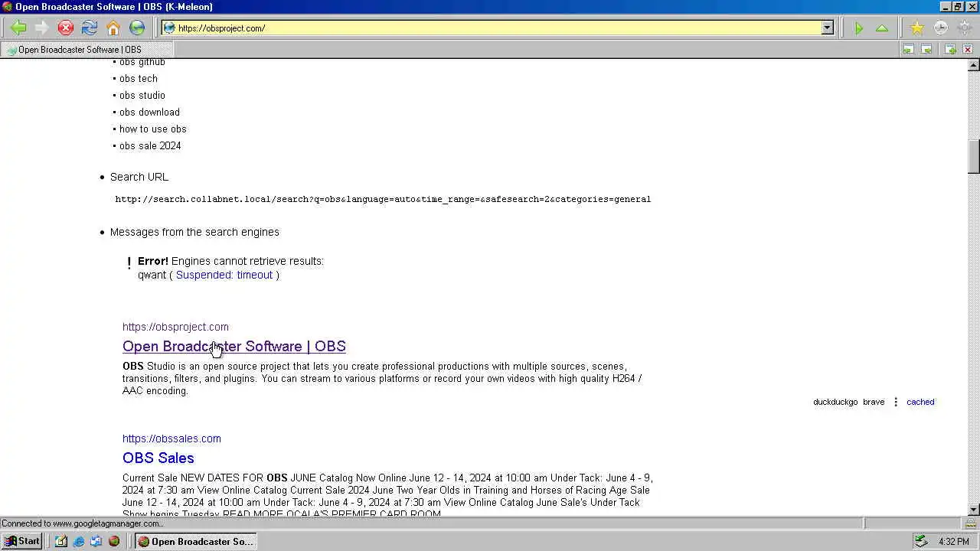Image resolution: width=980 pixels, height=551 pixels.
Task: Open preferences via the gear icon
Action: tap(964, 28)
